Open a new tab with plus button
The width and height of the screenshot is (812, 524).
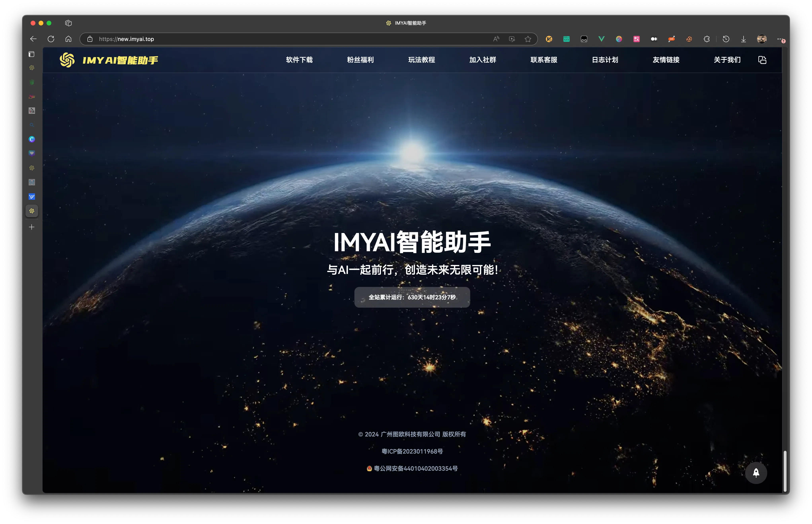[x=32, y=227]
